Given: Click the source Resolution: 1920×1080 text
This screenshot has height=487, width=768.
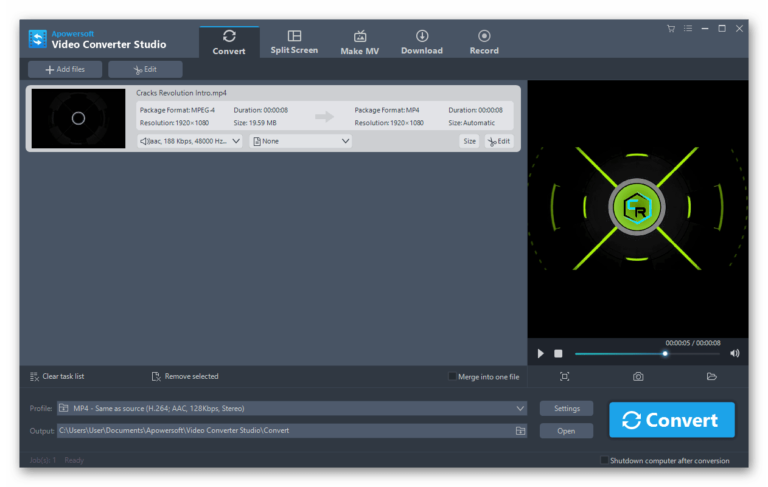Looking at the screenshot, I should point(174,123).
